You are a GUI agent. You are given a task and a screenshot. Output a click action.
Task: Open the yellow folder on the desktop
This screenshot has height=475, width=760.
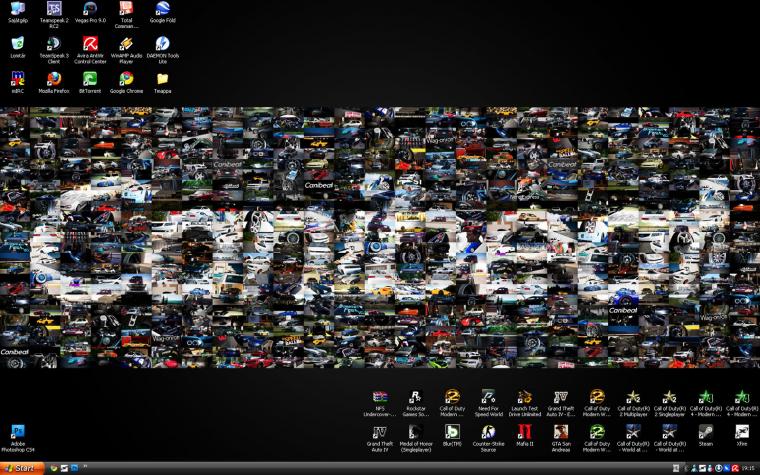(162, 82)
